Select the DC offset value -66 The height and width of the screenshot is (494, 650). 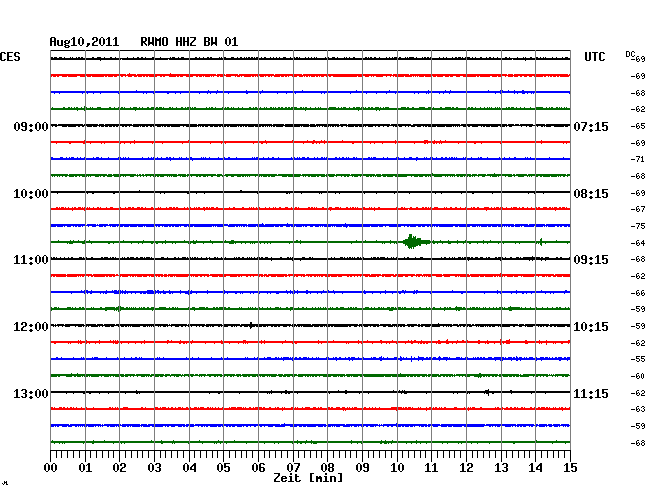(638, 293)
